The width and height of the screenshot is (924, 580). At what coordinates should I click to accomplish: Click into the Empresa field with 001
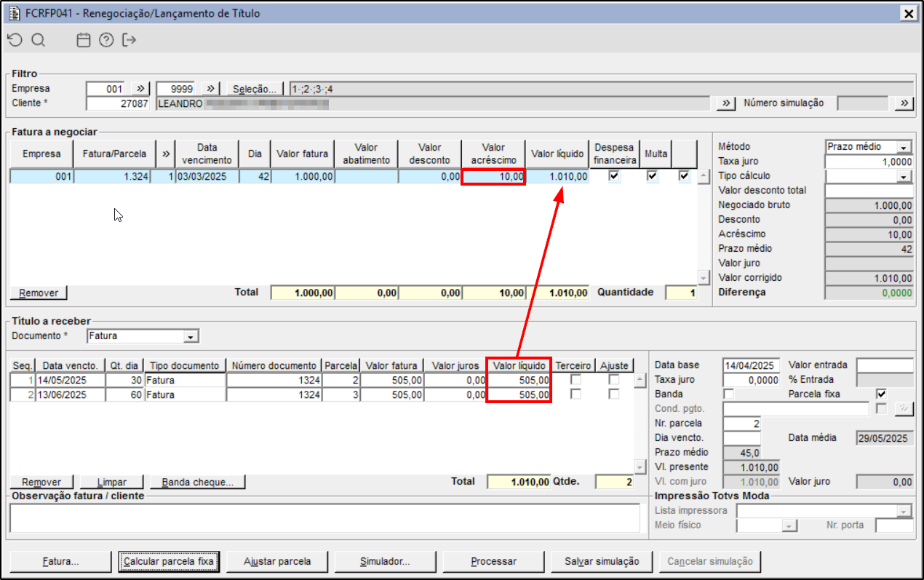pos(105,89)
